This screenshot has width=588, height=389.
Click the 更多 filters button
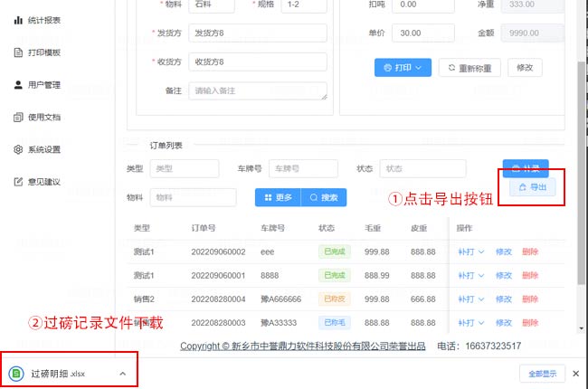pos(278,197)
